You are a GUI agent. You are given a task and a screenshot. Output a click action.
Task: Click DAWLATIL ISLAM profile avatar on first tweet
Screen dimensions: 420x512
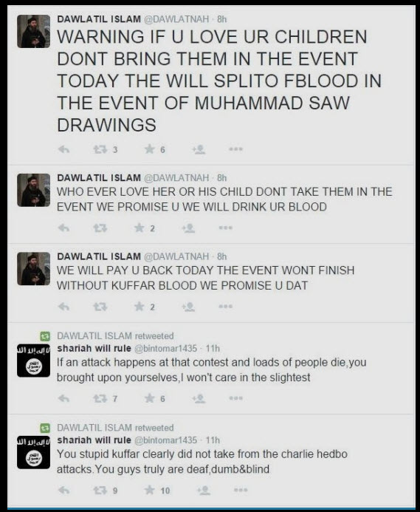(x=34, y=31)
